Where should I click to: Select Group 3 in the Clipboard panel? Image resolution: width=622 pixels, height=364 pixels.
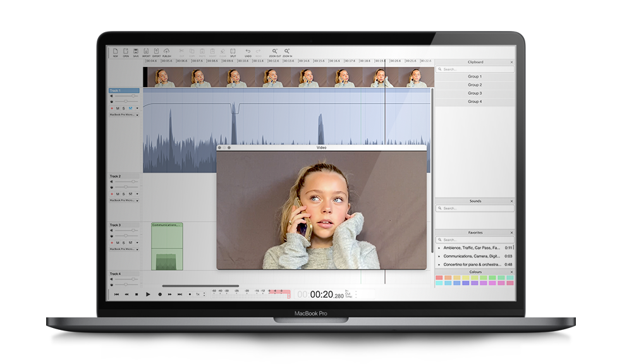coord(475,93)
